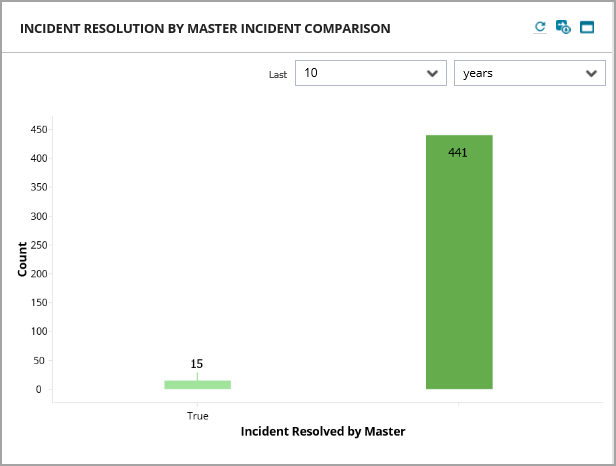This screenshot has width=616, height=466.
Task: Click the 450 y-axis tick label
Action: pyautogui.click(x=39, y=129)
